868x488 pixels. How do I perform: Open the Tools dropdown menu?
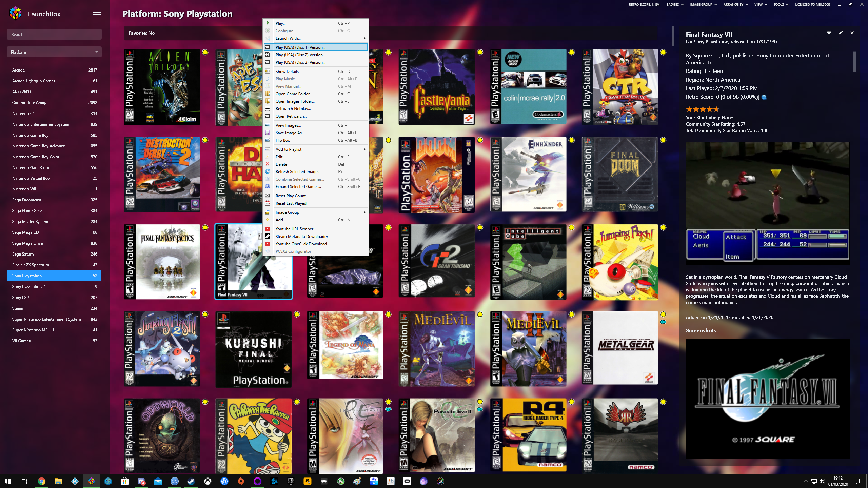coord(781,5)
